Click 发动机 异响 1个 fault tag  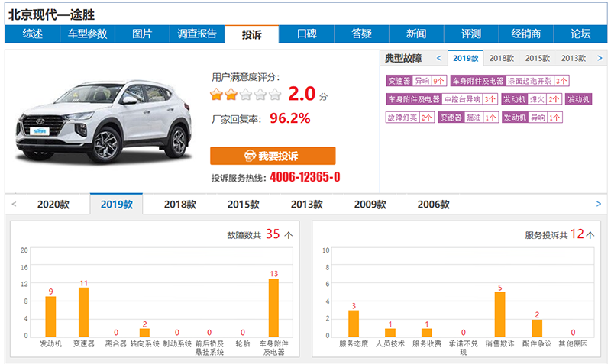coord(532,118)
